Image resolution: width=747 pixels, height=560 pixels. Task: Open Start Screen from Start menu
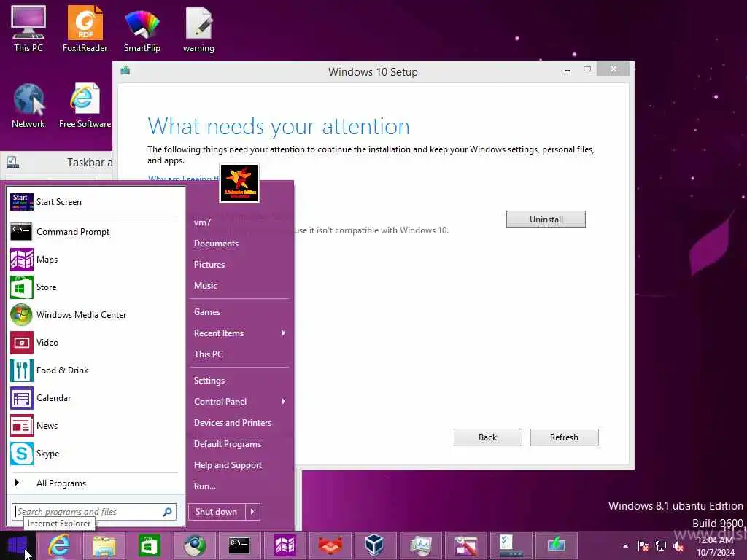click(94, 202)
